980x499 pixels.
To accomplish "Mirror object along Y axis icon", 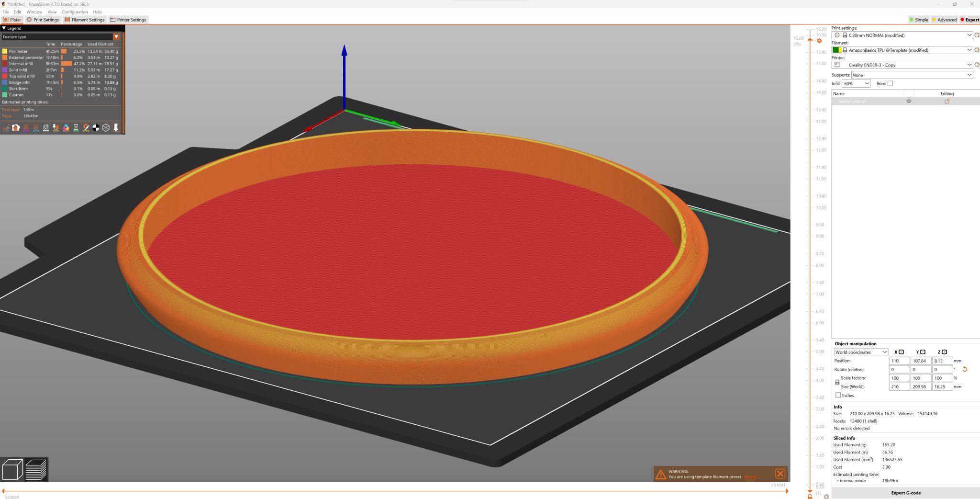I will (923, 352).
